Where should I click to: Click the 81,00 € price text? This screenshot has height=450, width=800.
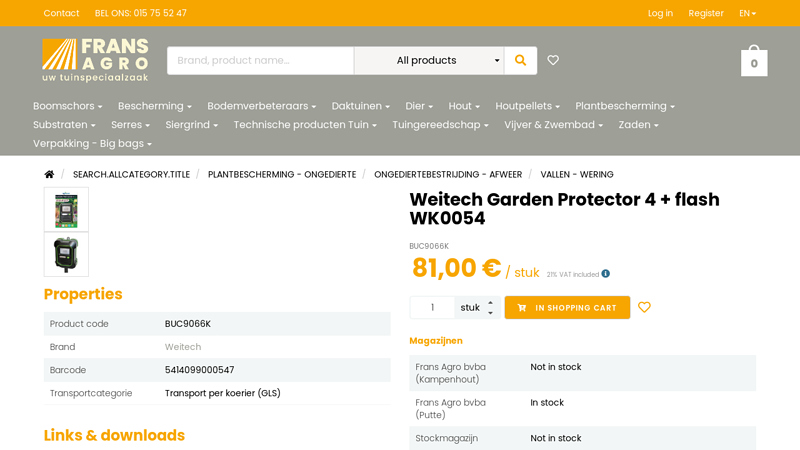457,268
